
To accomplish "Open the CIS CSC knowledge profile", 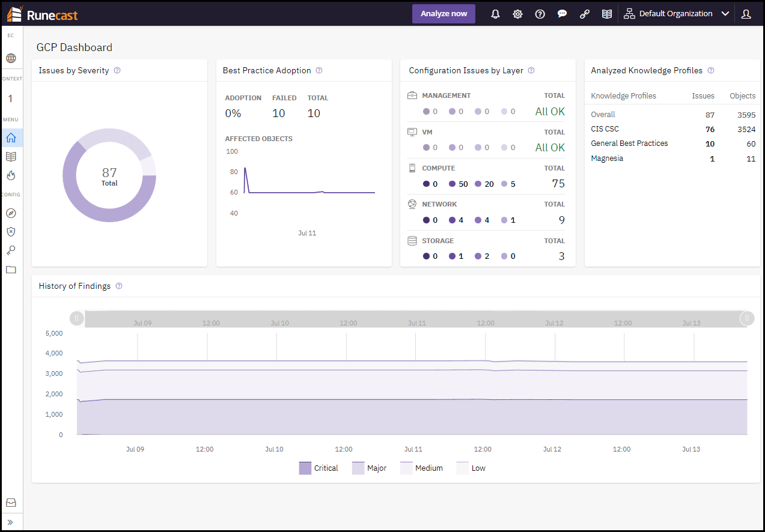I will pos(673,129).
